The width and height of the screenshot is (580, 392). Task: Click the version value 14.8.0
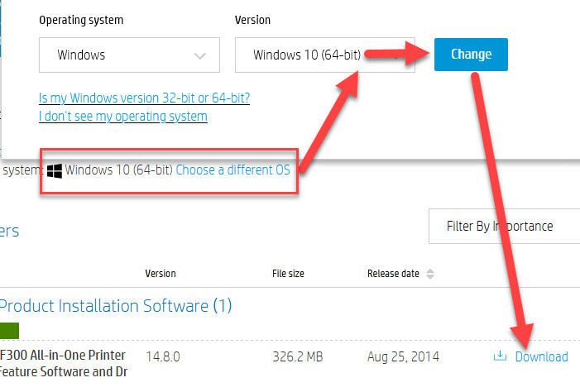coord(163,357)
